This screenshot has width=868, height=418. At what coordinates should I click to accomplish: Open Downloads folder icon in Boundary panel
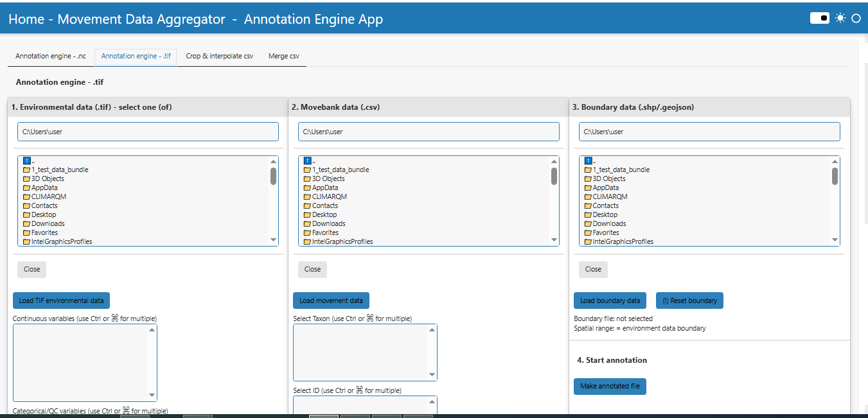coord(589,223)
